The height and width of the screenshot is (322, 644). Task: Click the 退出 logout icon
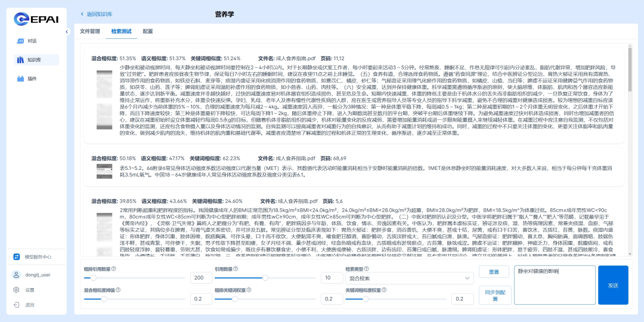pyautogui.click(x=17, y=305)
